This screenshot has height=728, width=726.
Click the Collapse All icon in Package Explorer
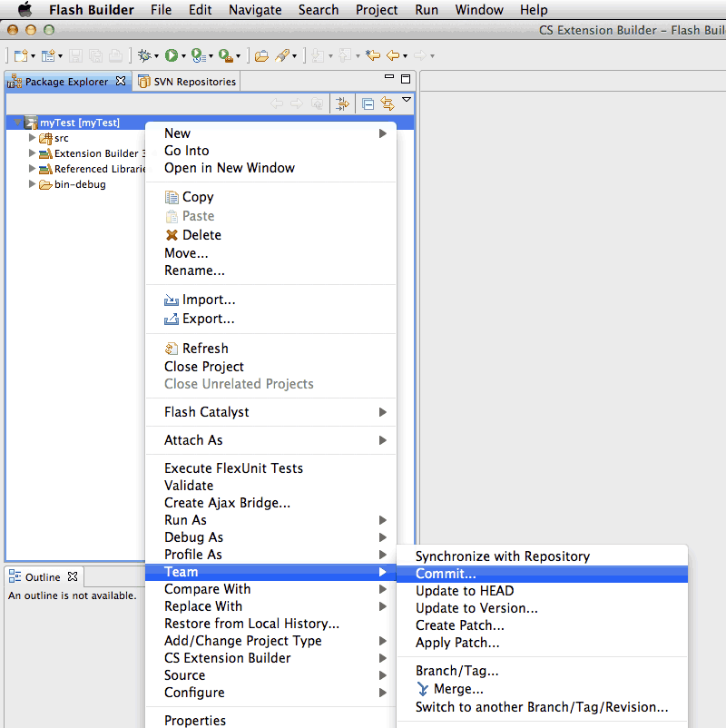point(368,104)
